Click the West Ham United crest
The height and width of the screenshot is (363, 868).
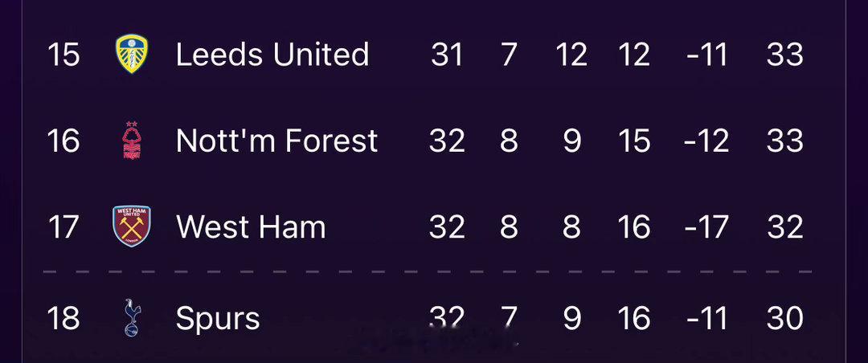coord(132,226)
